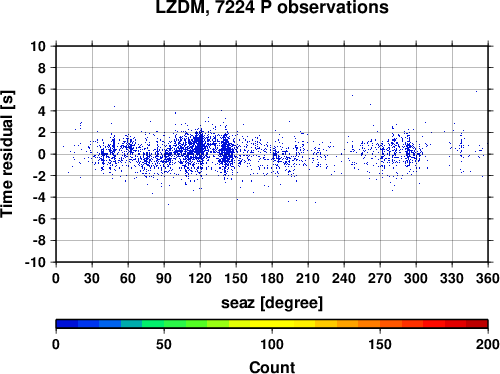Click the y-axis tick label '10'

(x=38, y=46)
